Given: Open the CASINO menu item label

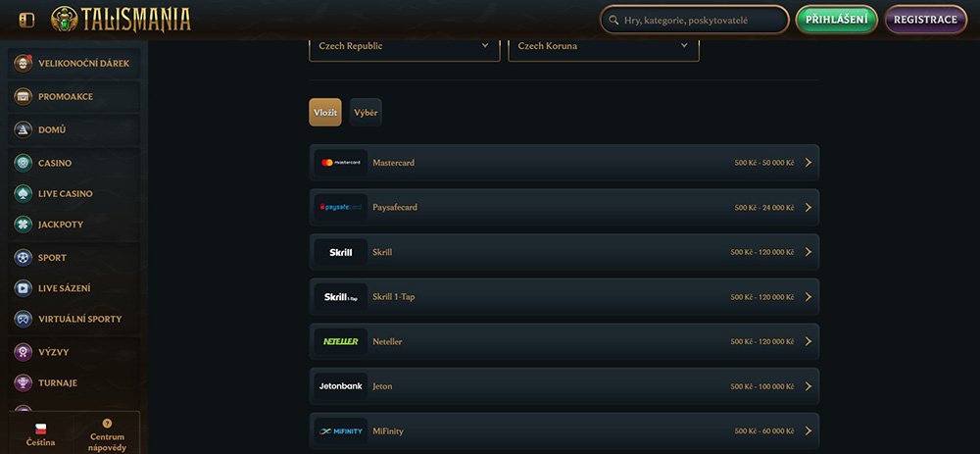Looking at the screenshot, I should [x=55, y=163].
